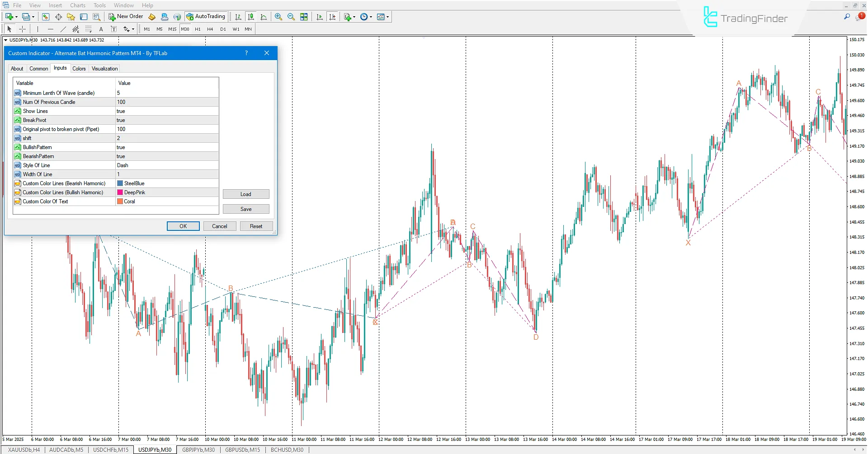868x454 pixels.
Task: Switch chart to candlestick display
Action: click(x=251, y=17)
